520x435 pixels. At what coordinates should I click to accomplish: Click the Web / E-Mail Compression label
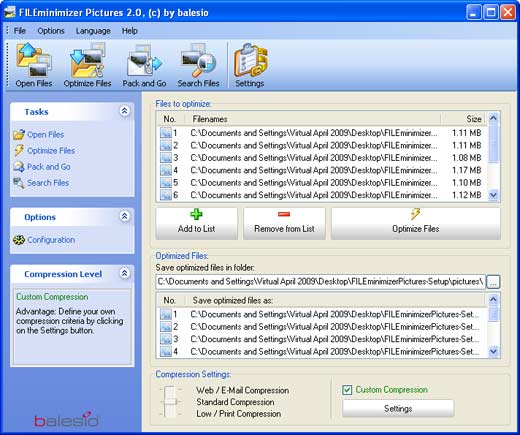tap(242, 390)
